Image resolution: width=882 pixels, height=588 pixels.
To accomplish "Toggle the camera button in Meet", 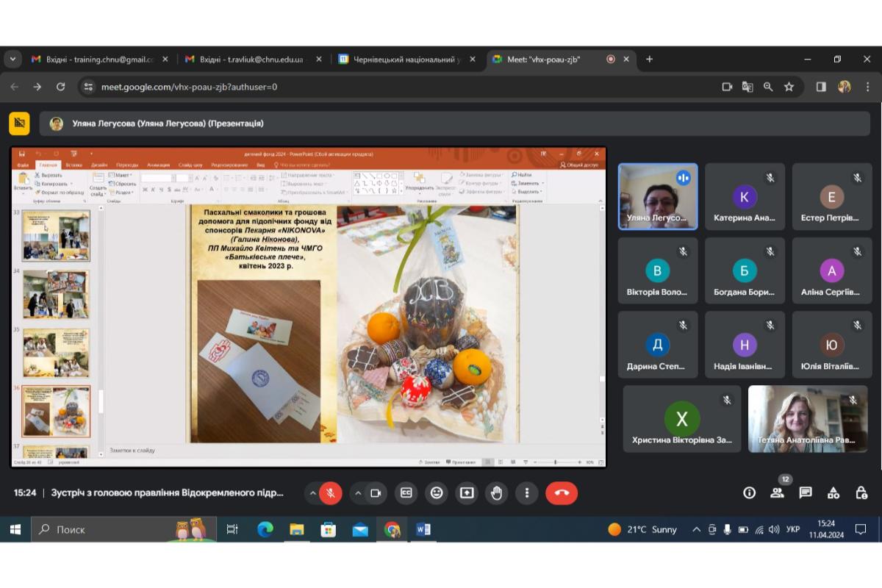I will [x=376, y=492].
